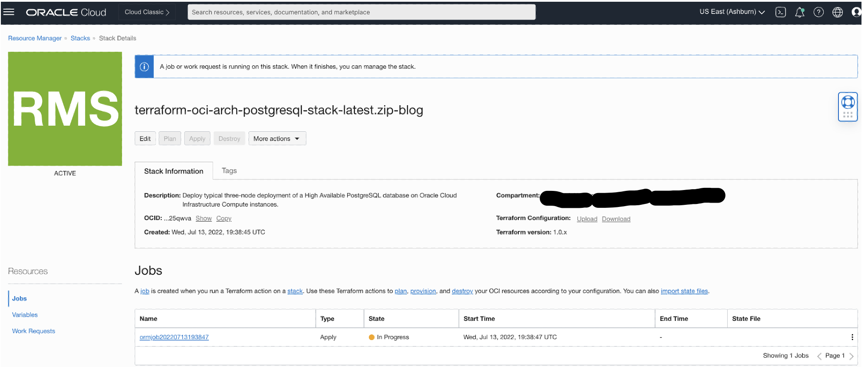The image size is (868, 367).
Task: Go to Resource Manager breadcrumb
Action: point(35,38)
